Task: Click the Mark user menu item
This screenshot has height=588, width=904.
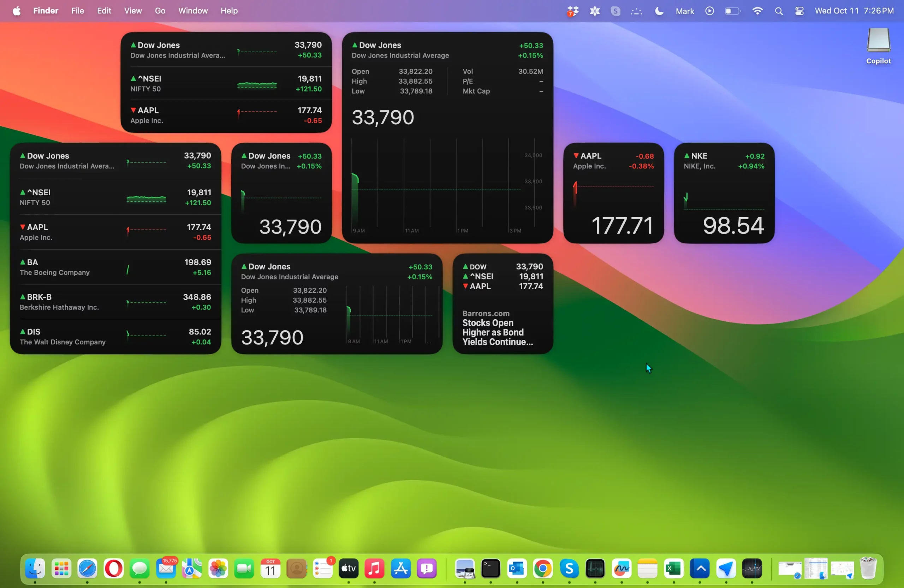Action: pos(684,11)
